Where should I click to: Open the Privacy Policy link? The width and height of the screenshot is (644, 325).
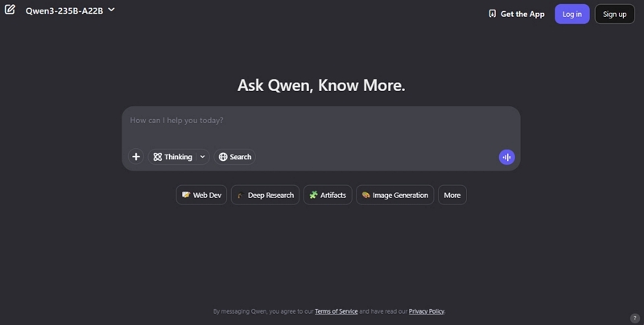(427, 311)
